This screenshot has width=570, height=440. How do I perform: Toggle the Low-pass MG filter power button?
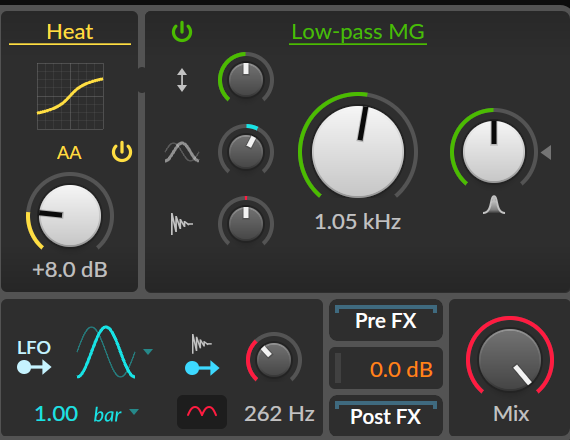click(x=182, y=32)
